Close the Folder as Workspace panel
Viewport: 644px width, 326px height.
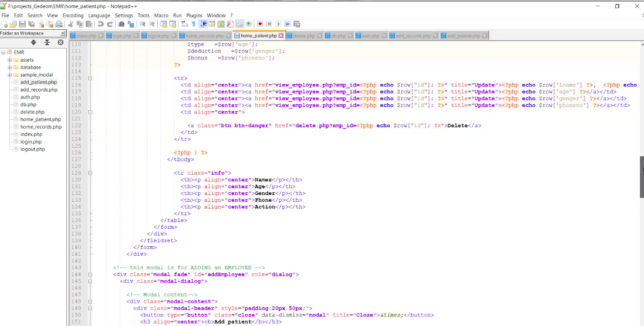[x=63, y=33]
